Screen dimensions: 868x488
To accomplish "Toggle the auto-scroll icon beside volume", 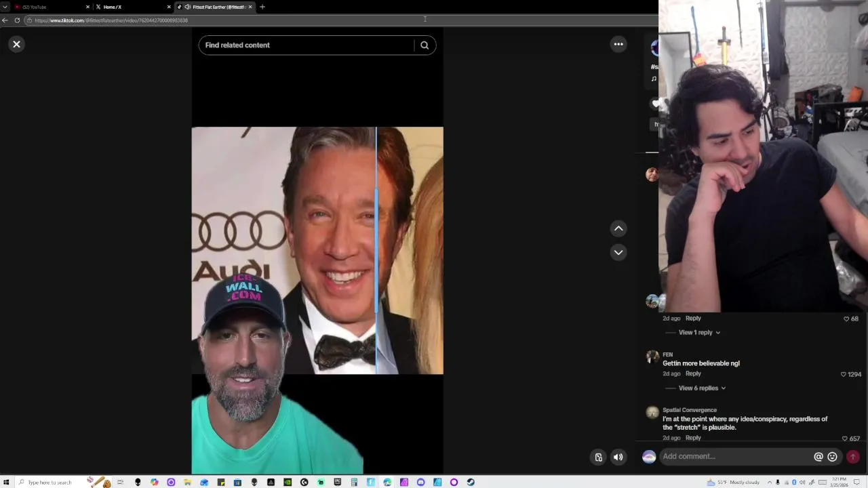I will (x=598, y=457).
